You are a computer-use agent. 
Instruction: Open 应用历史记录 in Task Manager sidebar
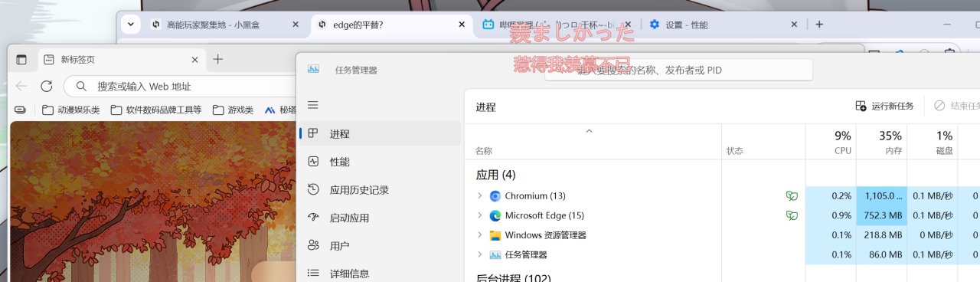pos(381,189)
